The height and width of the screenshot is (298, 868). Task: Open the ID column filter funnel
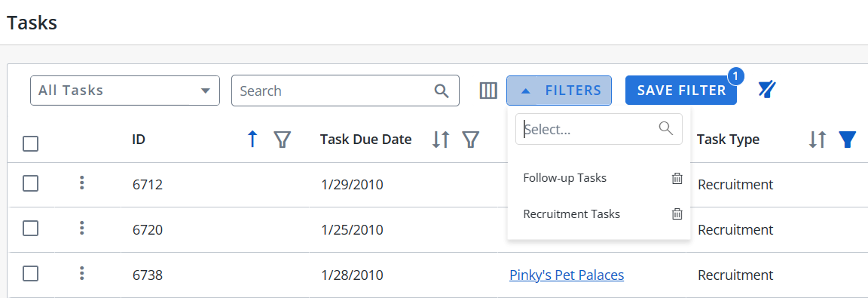tap(283, 140)
